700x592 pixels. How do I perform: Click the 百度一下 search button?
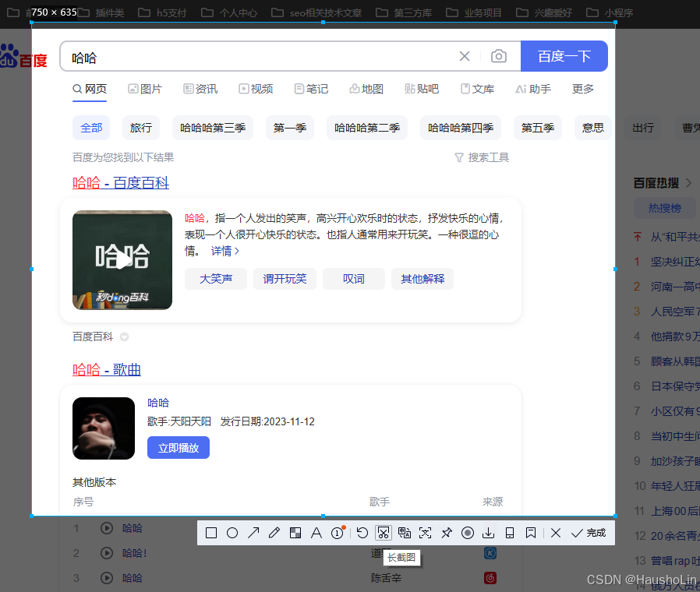point(564,56)
